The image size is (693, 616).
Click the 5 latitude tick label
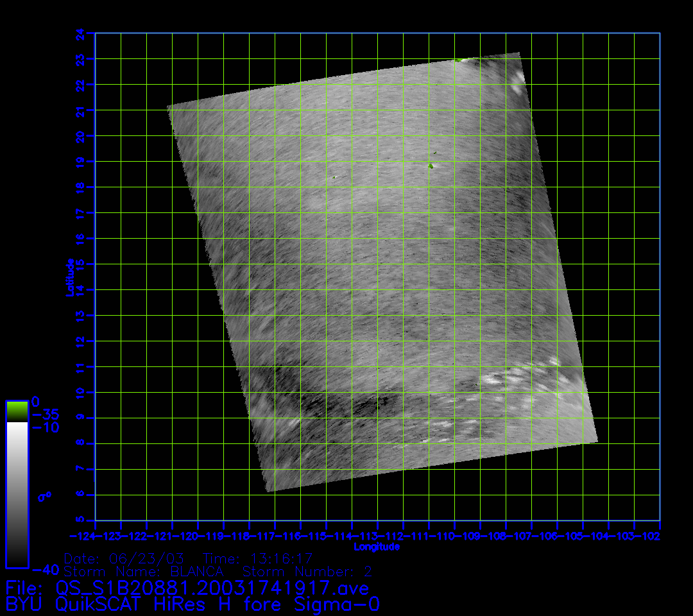click(80, 520)
